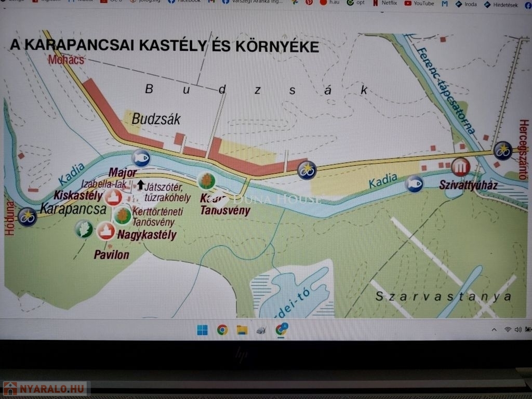Select the bicycle icon near Hercegszántó road
This screenshot has height=399, width=532.
pos(502,150)
